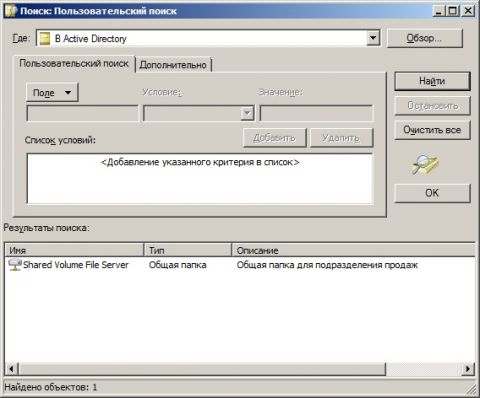Screen dimensions: 480x398
Task: Click the Добавить add button
Action: click(x=275, y=138)
